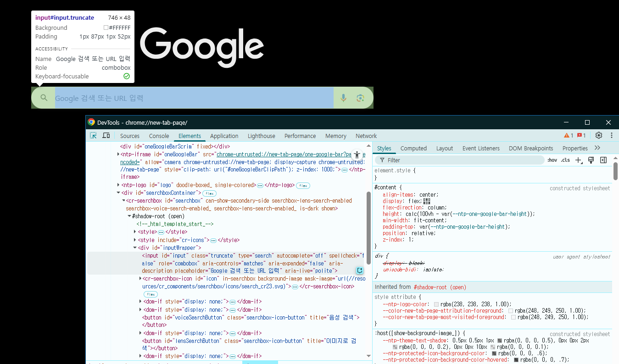Collapse the #shadow-root (open) node

pyautogui.click(x=129, y=216)
